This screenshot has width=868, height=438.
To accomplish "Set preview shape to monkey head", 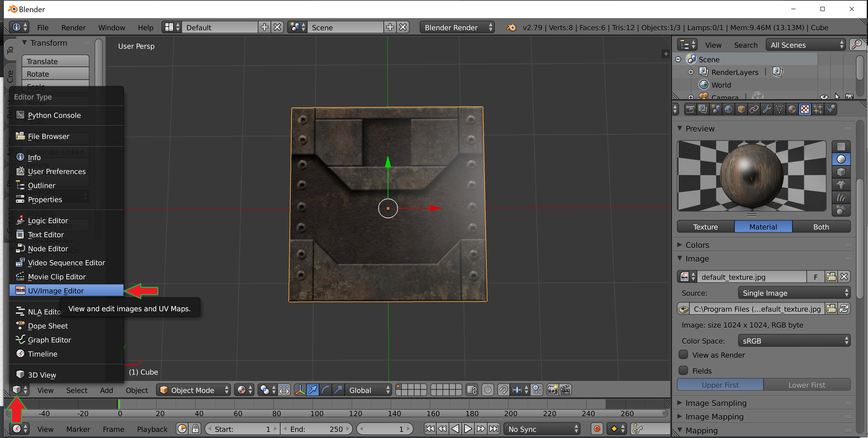I will 841,185.
